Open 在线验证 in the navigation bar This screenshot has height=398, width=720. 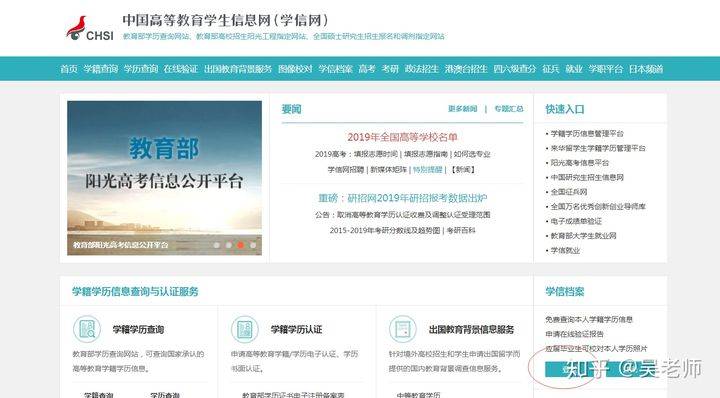[x=180, y=69]
